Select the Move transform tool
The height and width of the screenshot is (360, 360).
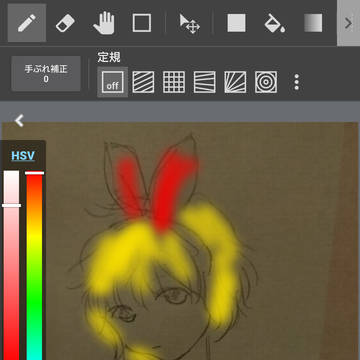click(x=189, y=23)
